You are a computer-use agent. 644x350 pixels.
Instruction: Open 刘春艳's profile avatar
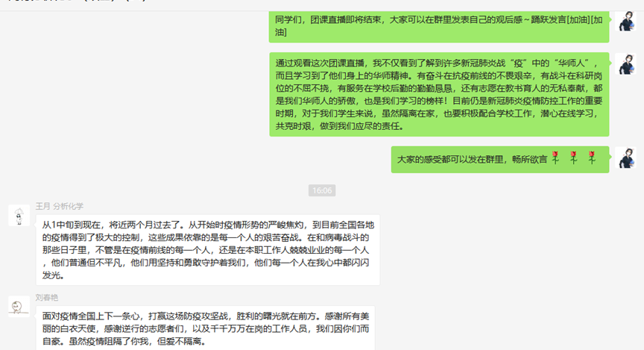point(19,307)
